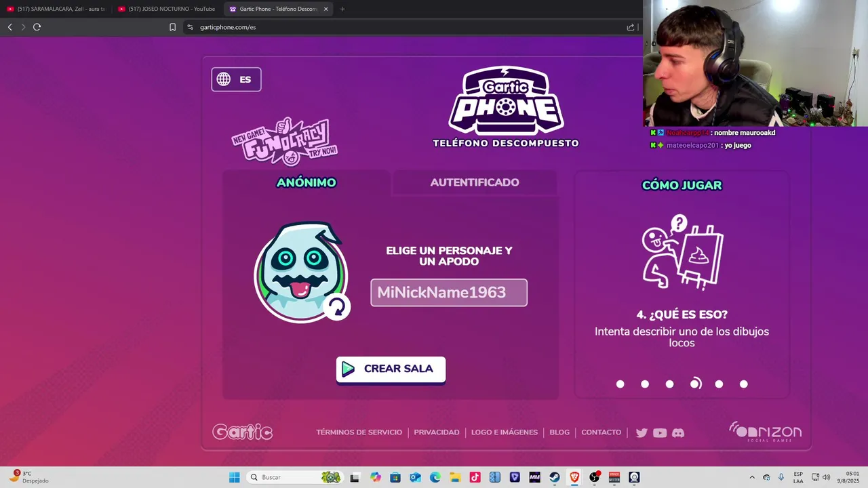The image size is (868, 488).
Task: Select last dot of how-to-play carousel
Action: [743, 384]
